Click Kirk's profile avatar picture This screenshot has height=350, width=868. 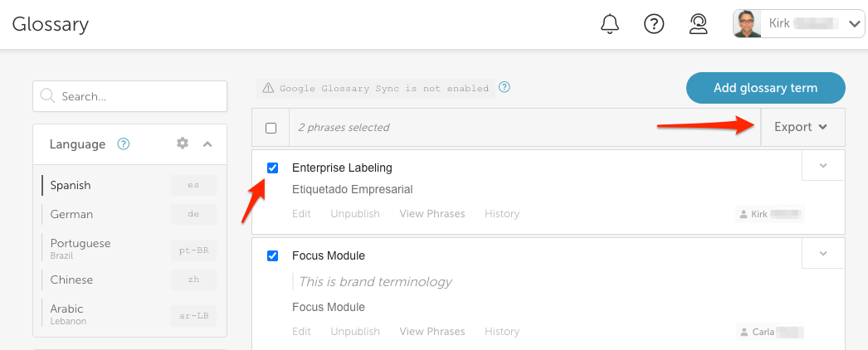pyautogui.click(x=747, y=24)
